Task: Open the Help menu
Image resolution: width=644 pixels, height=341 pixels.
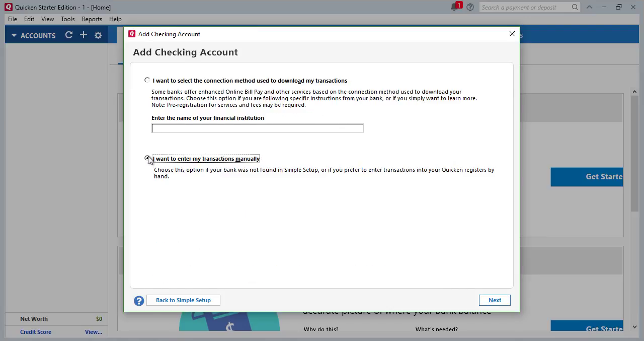Action: [115, 19]
